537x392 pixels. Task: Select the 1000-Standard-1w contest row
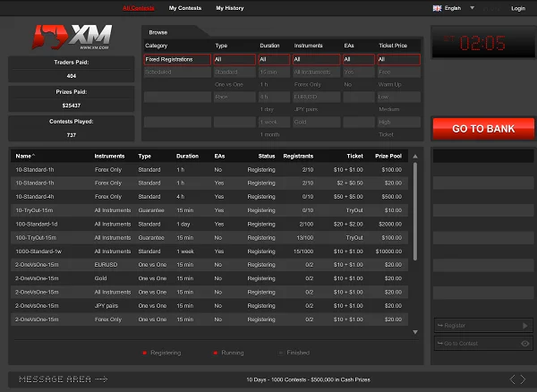pos(209,251)
